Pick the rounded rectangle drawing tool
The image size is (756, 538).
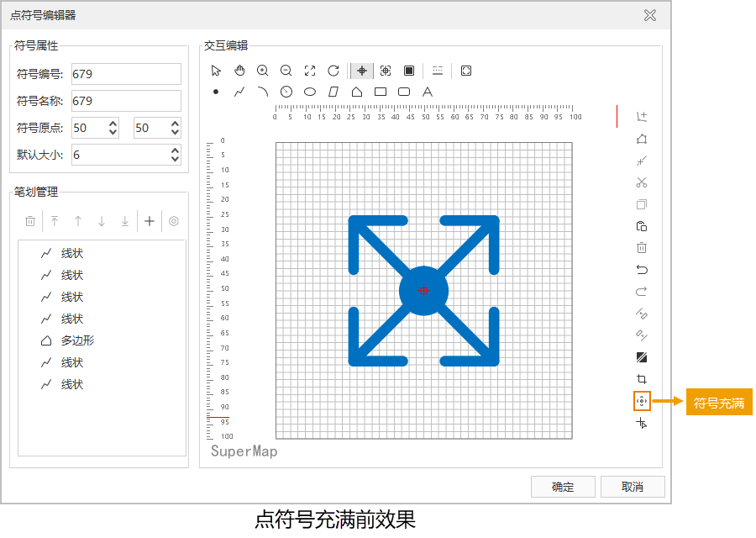(404, 92)
